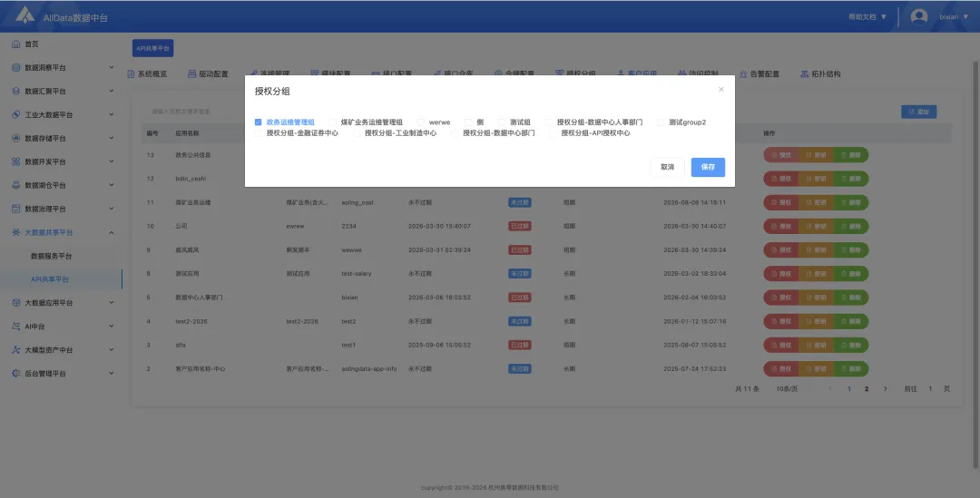Click 授权 icon button for bdtc_ceshi row
Image resolution: width=980 pixels, height=498 pixels.
pos(781,179)
